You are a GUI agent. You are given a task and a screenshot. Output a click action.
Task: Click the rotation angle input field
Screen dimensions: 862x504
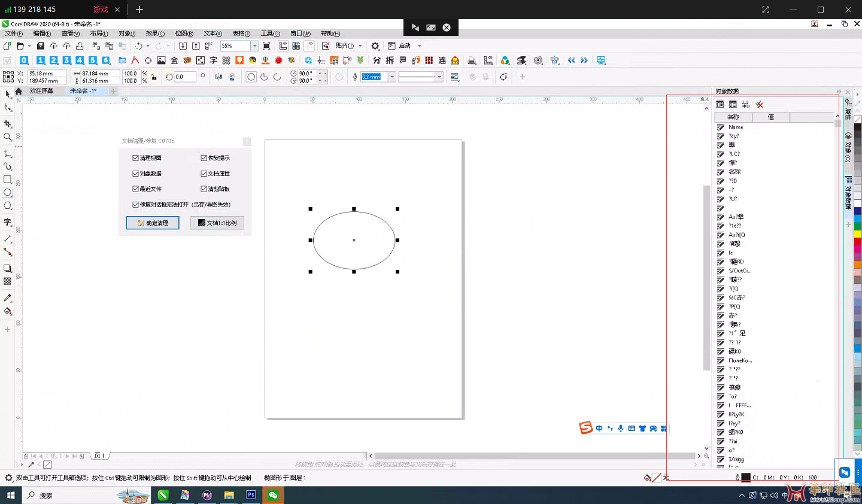pos(184,77)
